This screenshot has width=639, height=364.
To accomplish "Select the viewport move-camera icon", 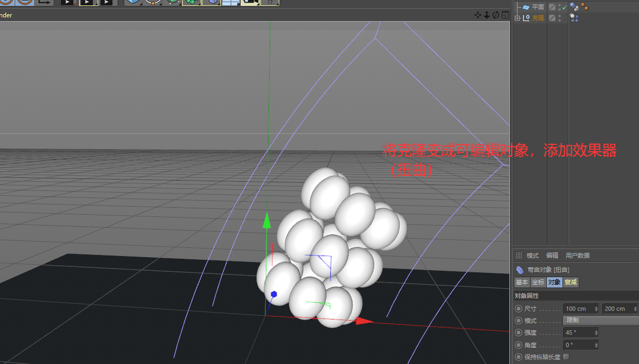I will coord(477,15).
